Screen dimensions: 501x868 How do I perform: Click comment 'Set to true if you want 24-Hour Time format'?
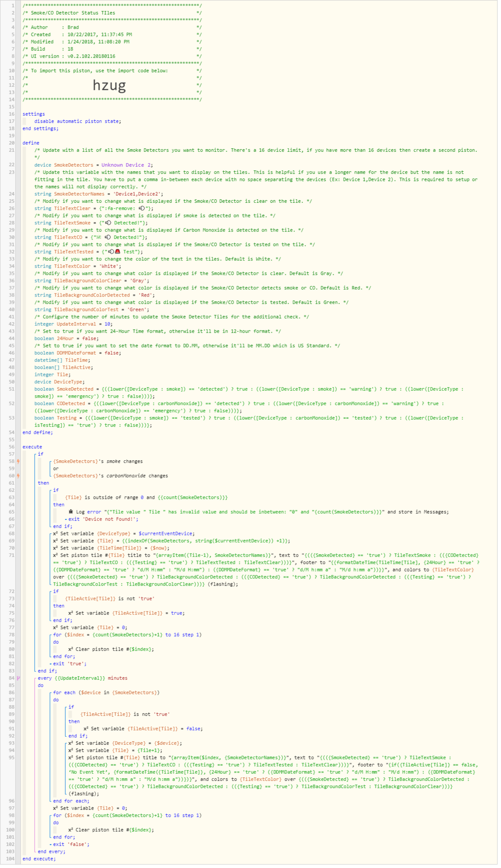[x=158, y=333]
